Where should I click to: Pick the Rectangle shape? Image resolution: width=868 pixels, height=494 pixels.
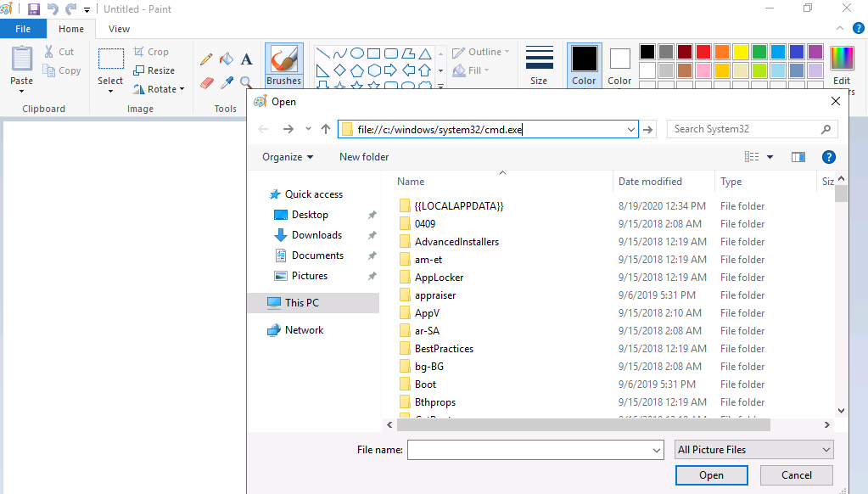click(373, 53)
